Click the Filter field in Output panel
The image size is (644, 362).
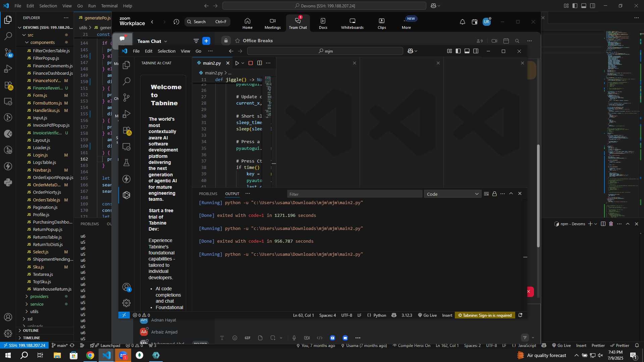(355, 194)
